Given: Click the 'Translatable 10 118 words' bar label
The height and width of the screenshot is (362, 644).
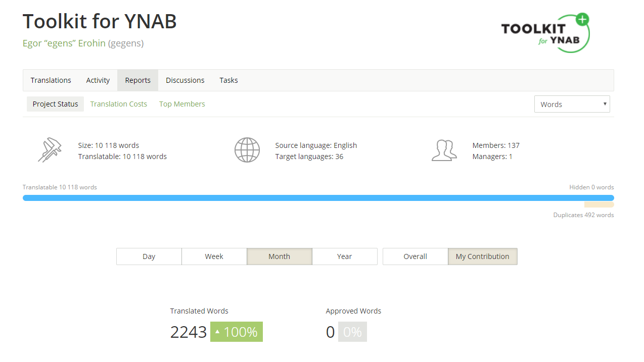Looking at the screenshot, I should [60, 187].
